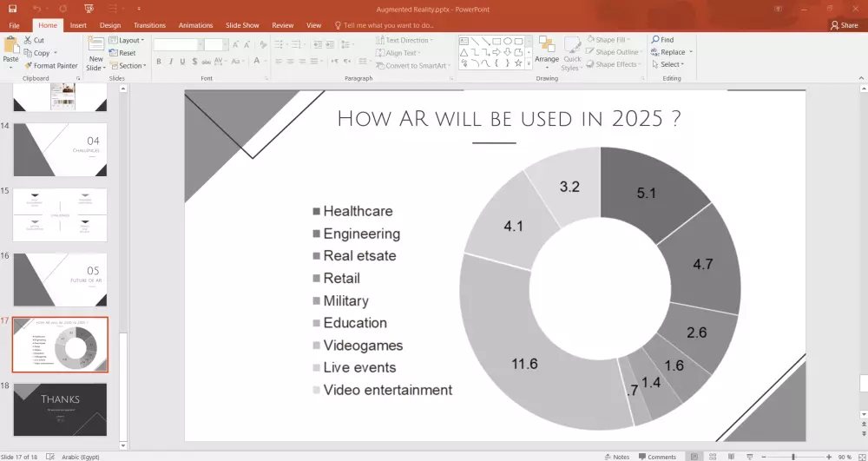Clear all text formatting
Viewport: 868px width, 461px height.
[x=263, y=44]
